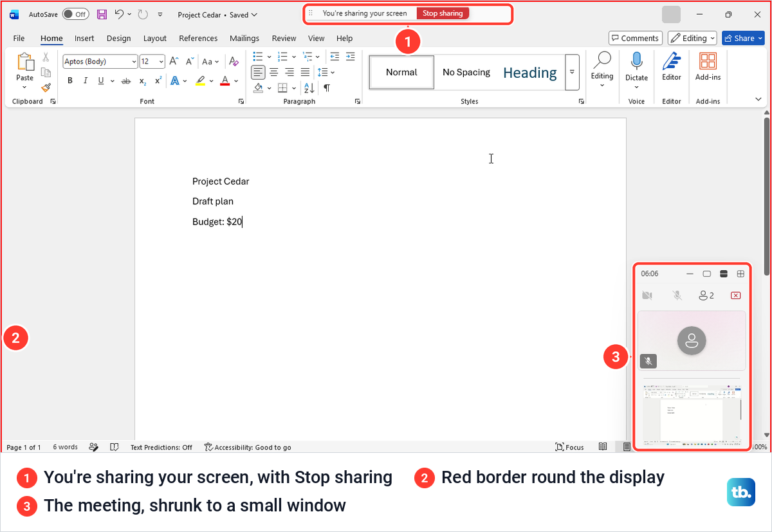Apply strikethrough formatting

click(125, 81)
